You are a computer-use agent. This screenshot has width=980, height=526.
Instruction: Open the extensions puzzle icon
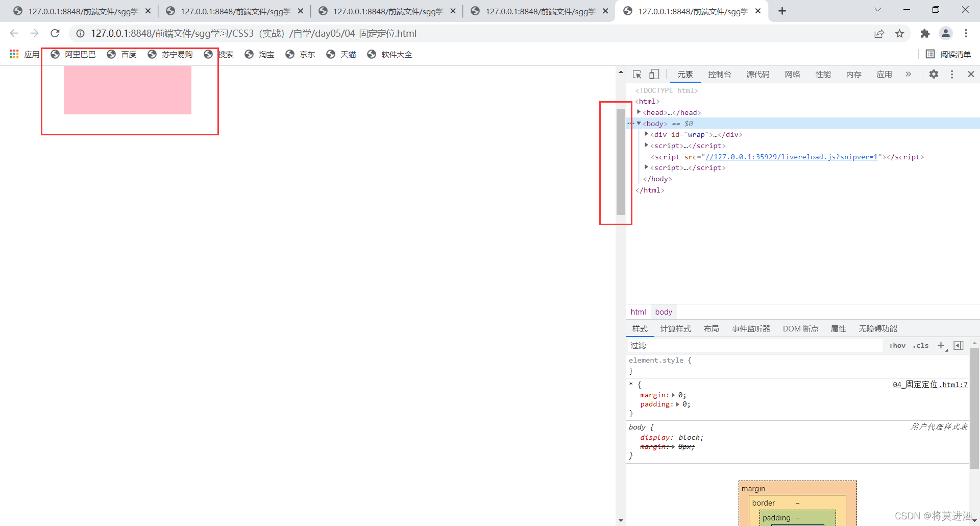coord(925,33)
